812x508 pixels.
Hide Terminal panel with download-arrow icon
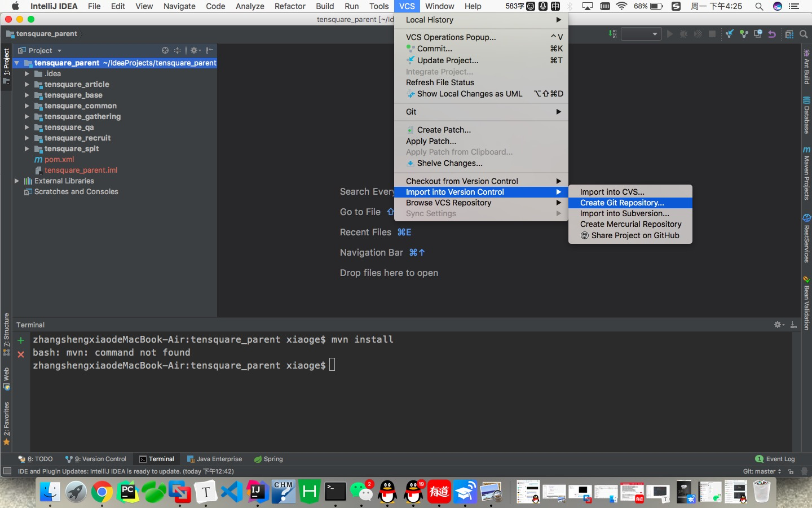coord(793,325)
